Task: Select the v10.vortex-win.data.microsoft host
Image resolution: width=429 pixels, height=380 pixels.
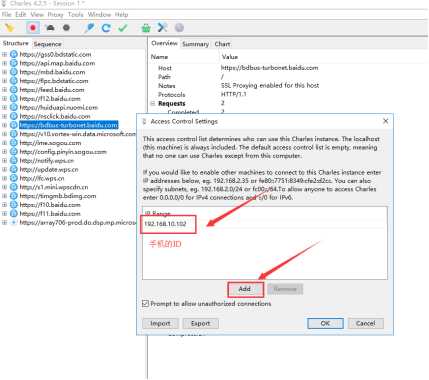Action: point(78,134)
